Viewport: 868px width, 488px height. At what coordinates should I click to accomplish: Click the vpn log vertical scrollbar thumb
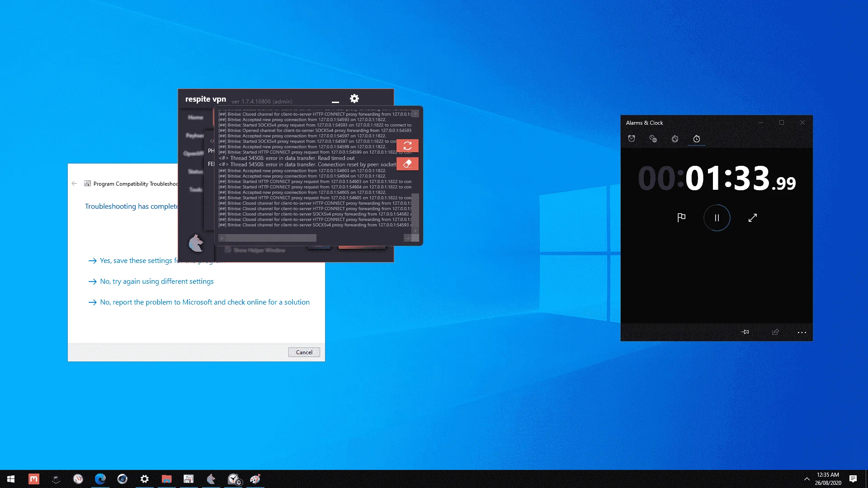pos(415,210)
